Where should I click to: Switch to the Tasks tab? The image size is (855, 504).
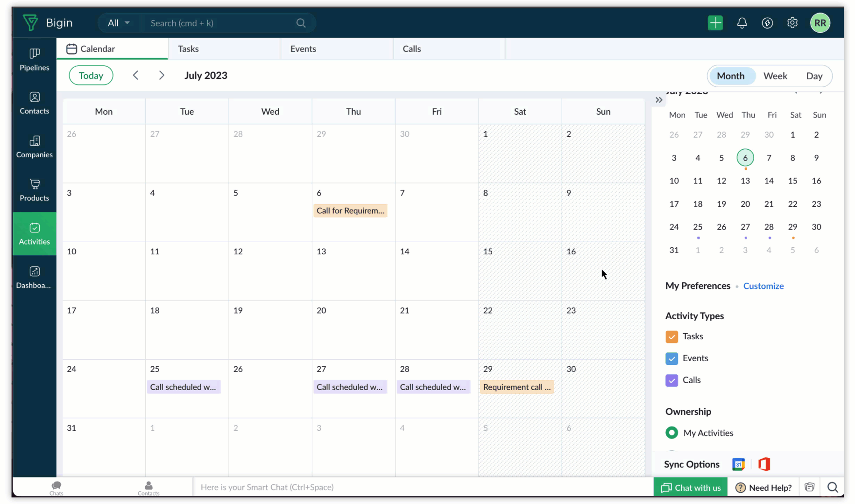click(x=225, y=49)
